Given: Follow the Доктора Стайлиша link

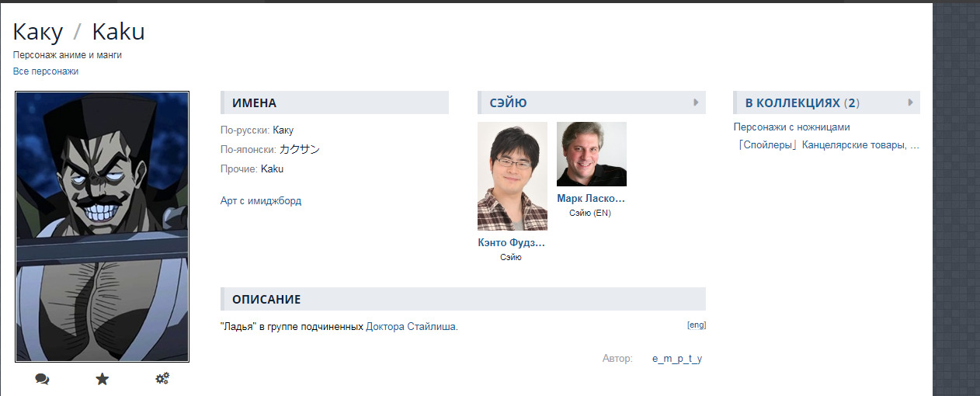Looking at the screenshot, I should 411,327.
